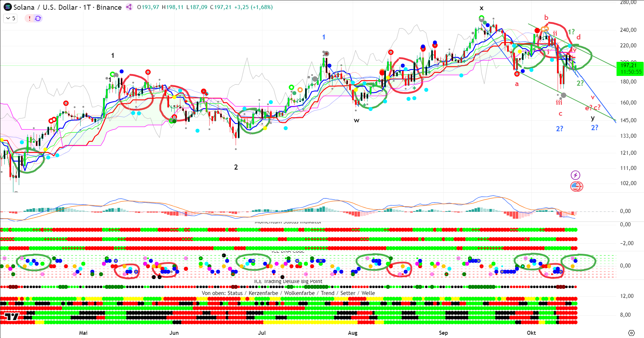Click the black '2' wave label below June low
Screen dimensions: 644x338
tap(236, 167)
